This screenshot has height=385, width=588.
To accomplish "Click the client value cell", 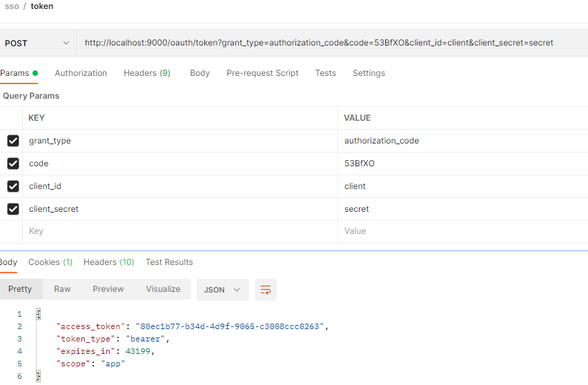I will 463,186.
